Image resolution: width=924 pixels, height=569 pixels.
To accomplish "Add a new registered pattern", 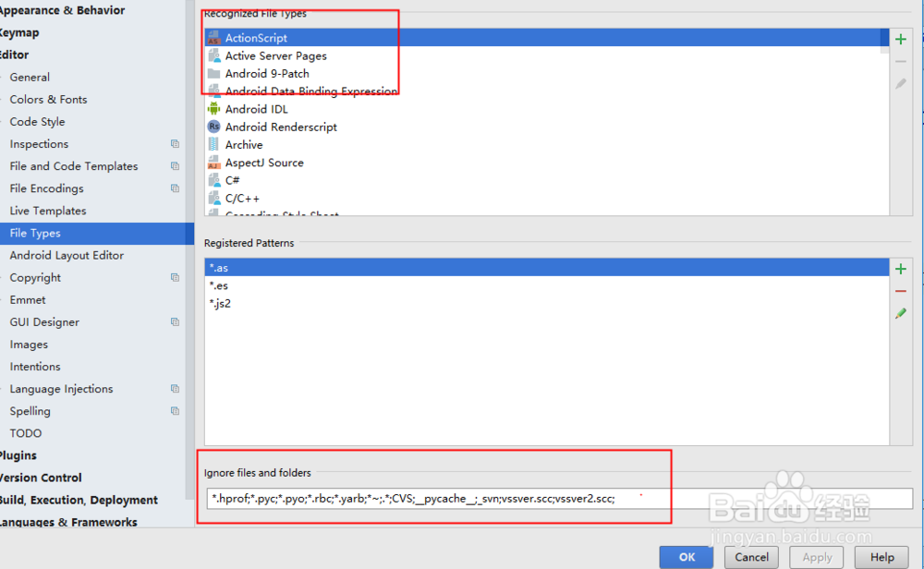I will point(901,269).
